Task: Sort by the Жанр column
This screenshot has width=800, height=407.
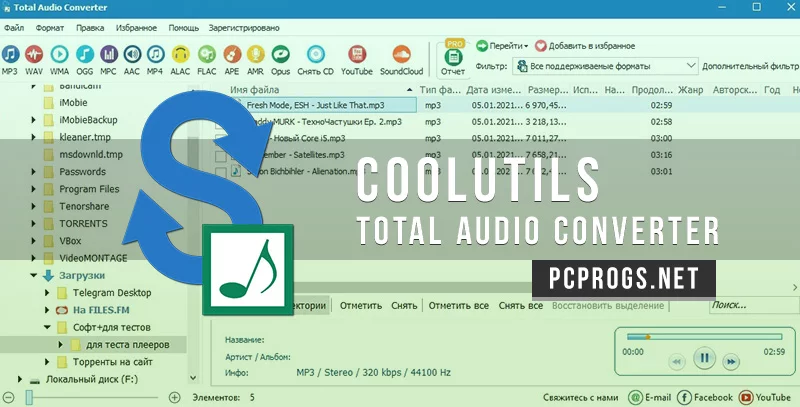Action: [x=690, y=90]
